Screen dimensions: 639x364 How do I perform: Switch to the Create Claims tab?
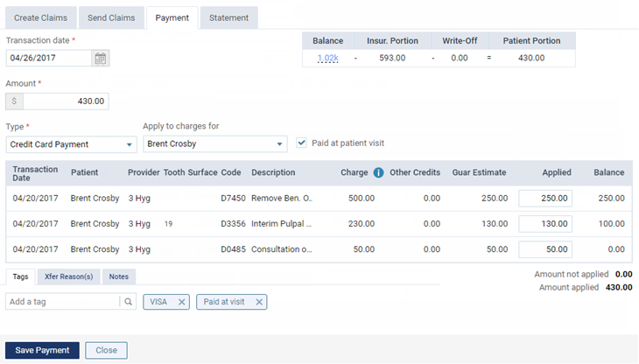tap(41, 17)
